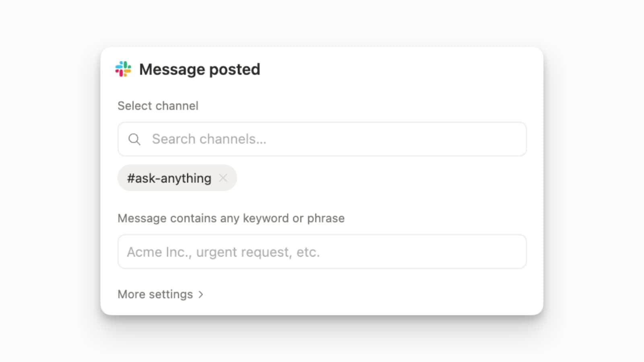Click inside the Search channels field
644x362 pixels.
coord(282,139)
